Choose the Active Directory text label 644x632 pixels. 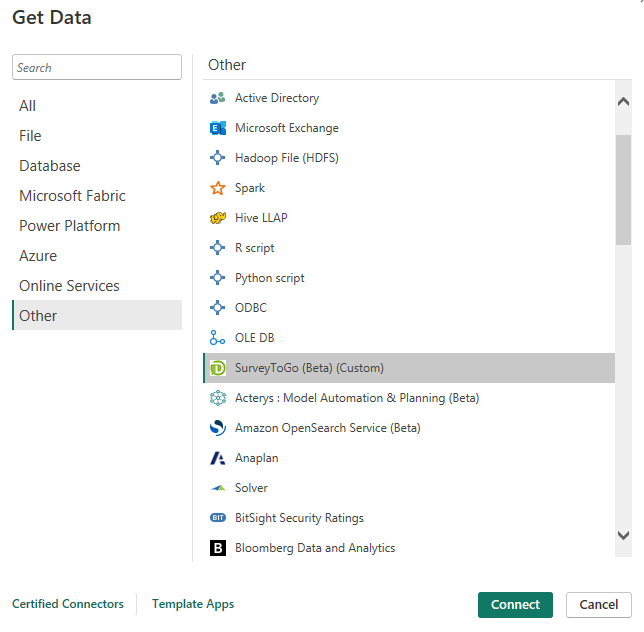[277, 98]
